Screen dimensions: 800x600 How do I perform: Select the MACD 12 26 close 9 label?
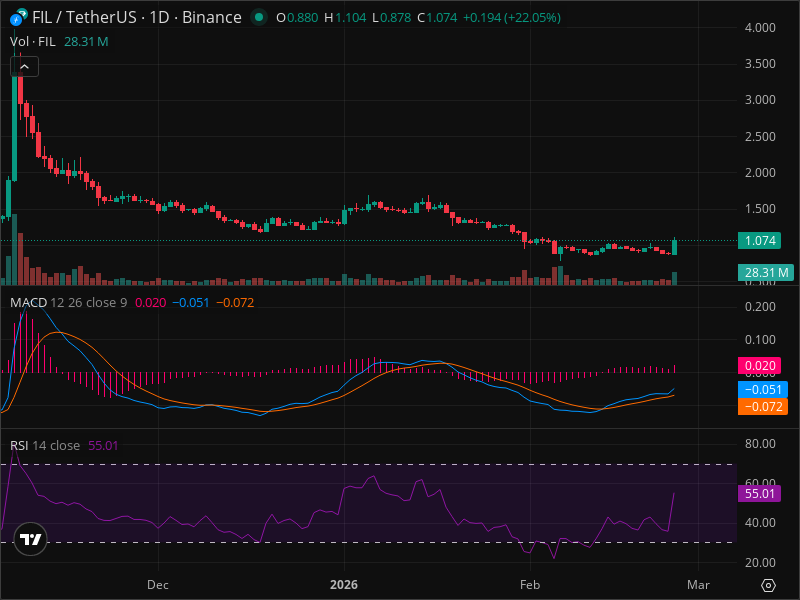(68, 303)
